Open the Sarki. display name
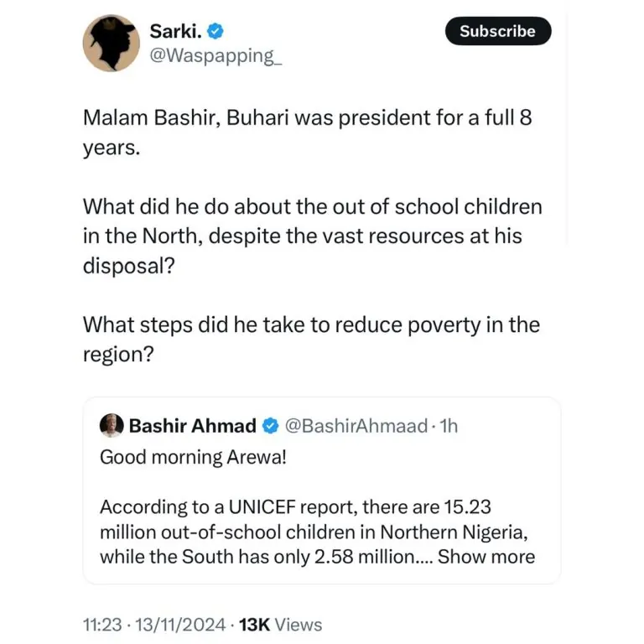 (x=174, y=32)
